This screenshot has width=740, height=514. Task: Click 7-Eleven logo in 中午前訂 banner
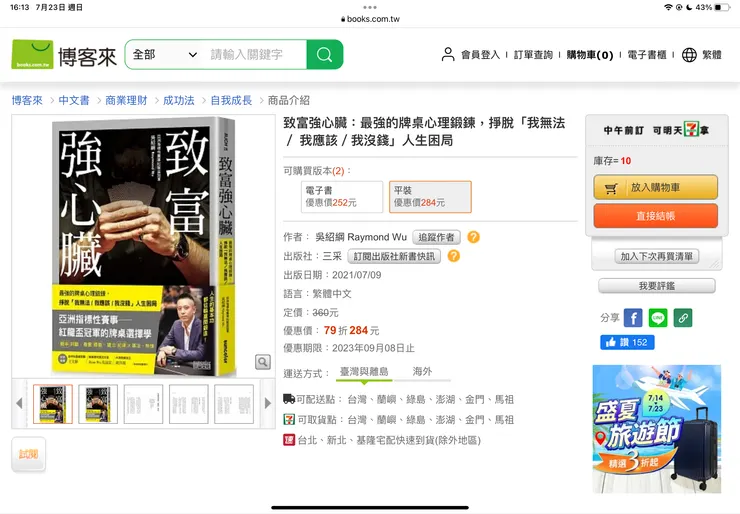point(691,129)
